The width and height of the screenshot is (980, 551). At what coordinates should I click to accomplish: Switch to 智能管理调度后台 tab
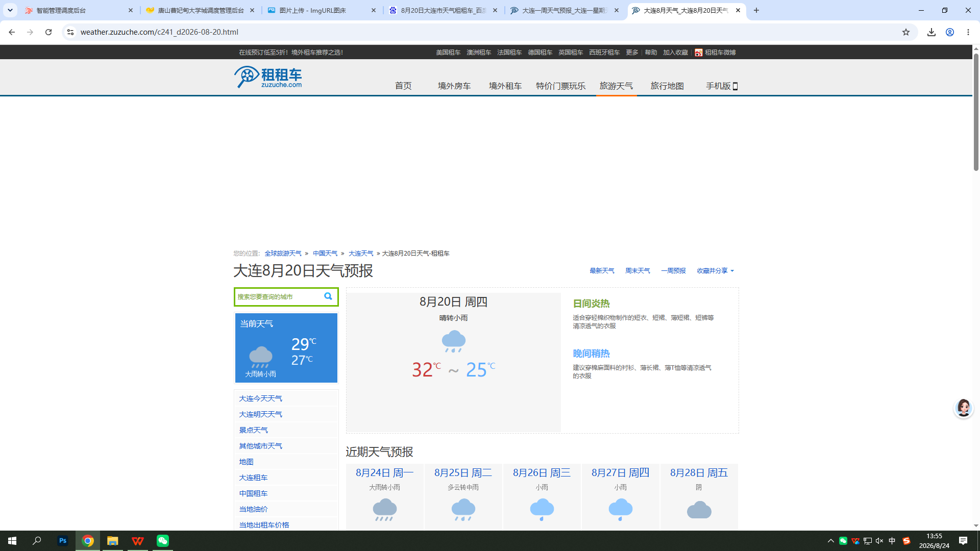(73, 10)
